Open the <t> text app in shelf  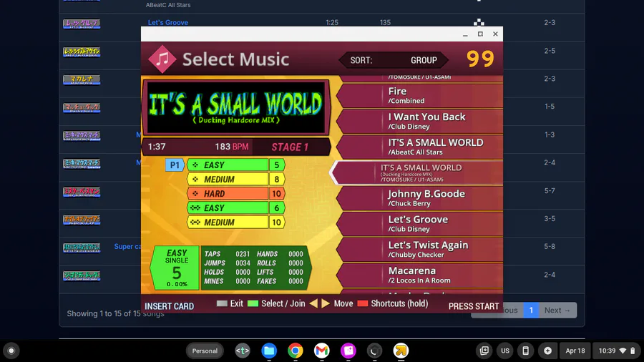pyautogui.click(x=243, y=351)
